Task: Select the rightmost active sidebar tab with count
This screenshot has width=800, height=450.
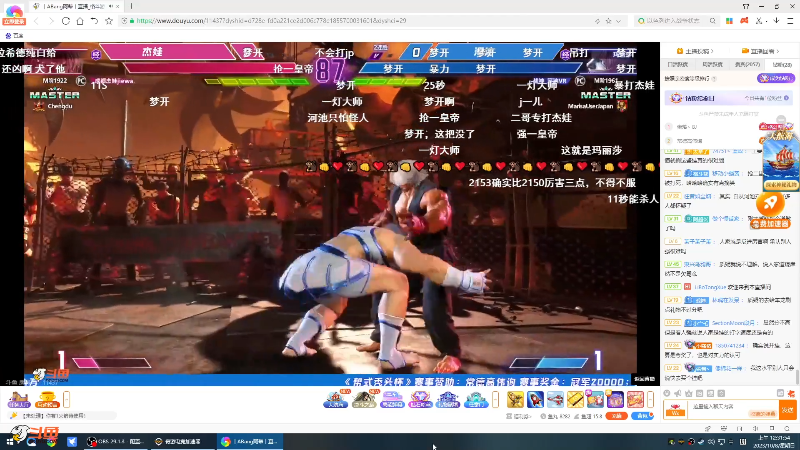Action: tap(782, 65)
